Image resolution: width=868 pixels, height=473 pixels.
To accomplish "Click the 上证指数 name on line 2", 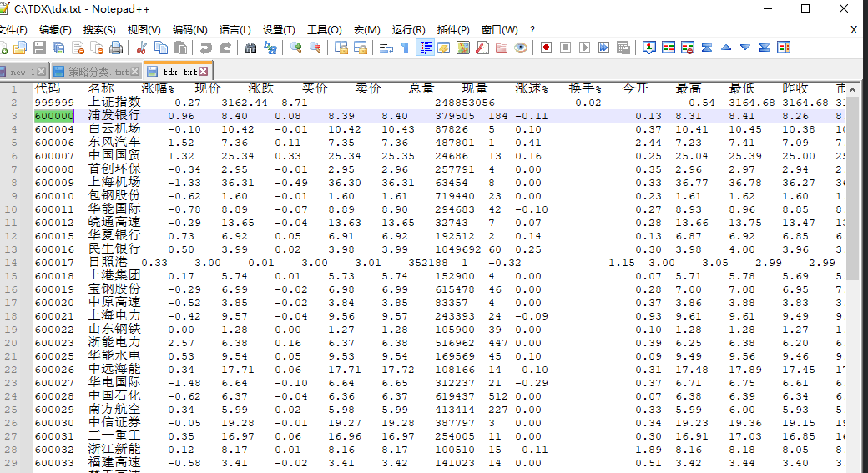I will (x=114, y=103).
